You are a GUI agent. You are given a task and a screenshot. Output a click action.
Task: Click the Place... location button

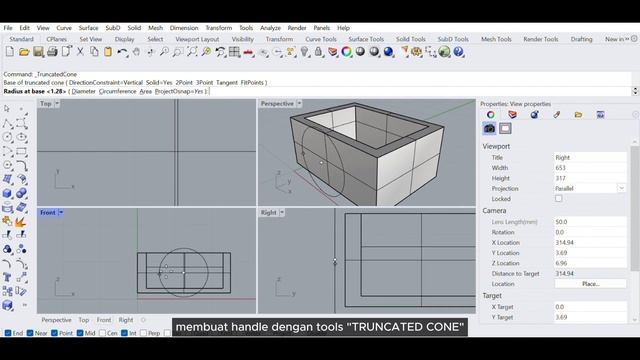590,284
